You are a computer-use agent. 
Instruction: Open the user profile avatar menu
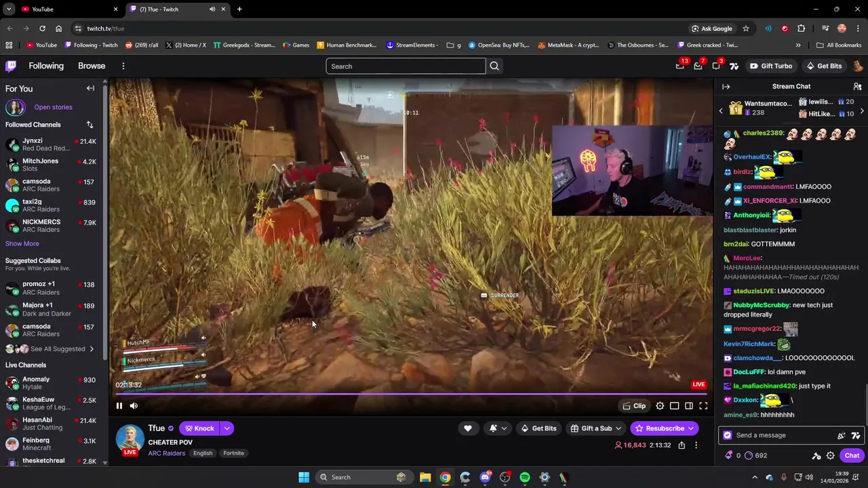tap(857, 66)
